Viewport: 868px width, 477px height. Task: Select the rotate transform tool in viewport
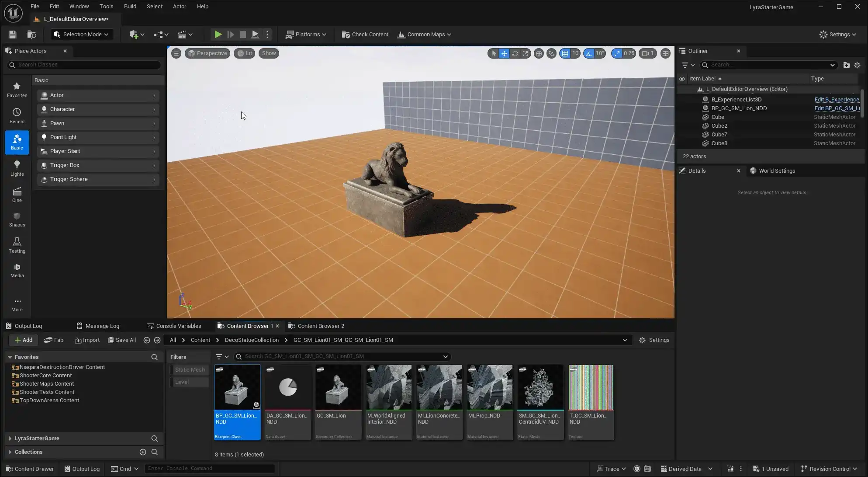(515, 53)
